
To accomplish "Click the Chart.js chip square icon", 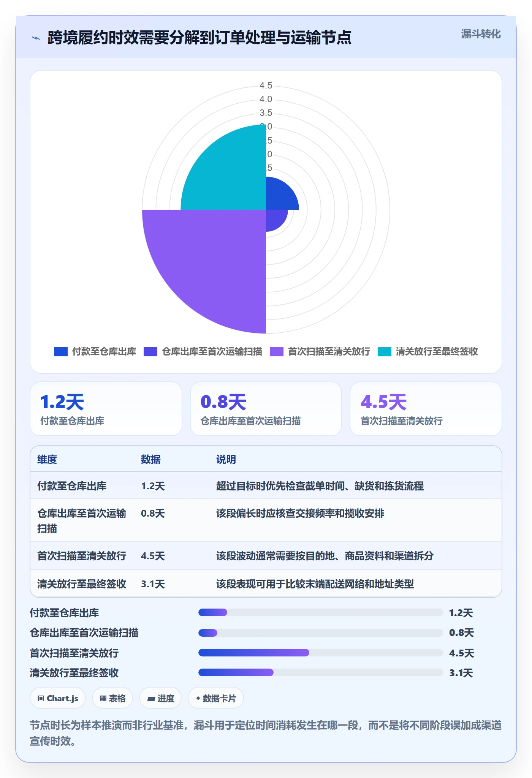I will (41, 699).
